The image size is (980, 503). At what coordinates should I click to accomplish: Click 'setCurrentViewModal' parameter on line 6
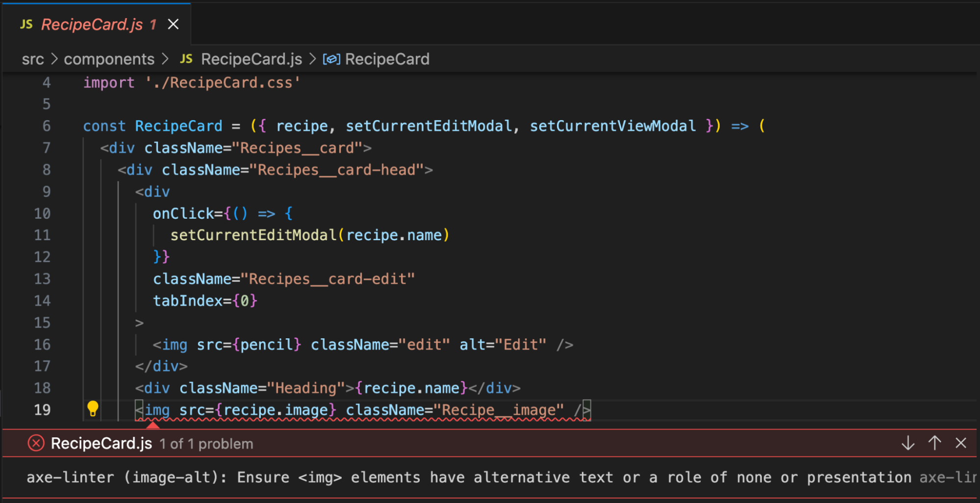[x=613, y=126]
